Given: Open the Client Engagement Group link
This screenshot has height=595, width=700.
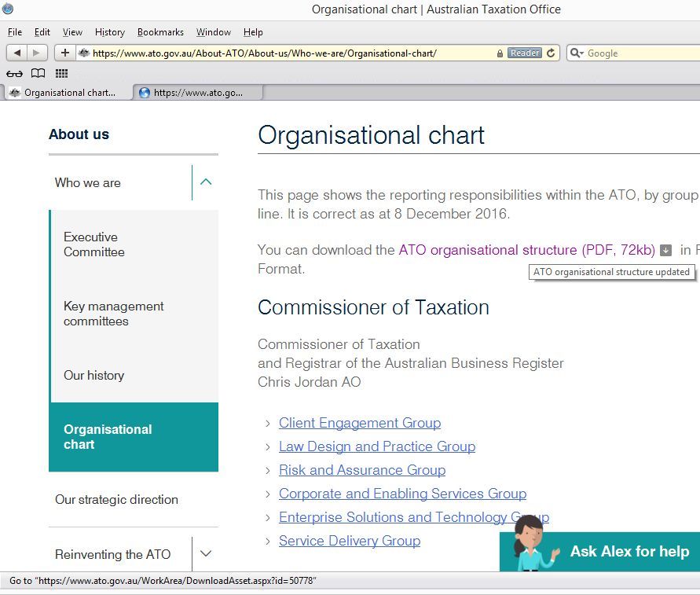Looking at the screenshot, I should [x=360, y=423].
